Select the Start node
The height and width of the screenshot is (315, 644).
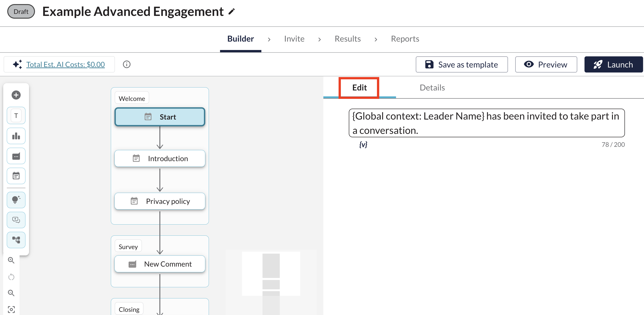(160, 117)
